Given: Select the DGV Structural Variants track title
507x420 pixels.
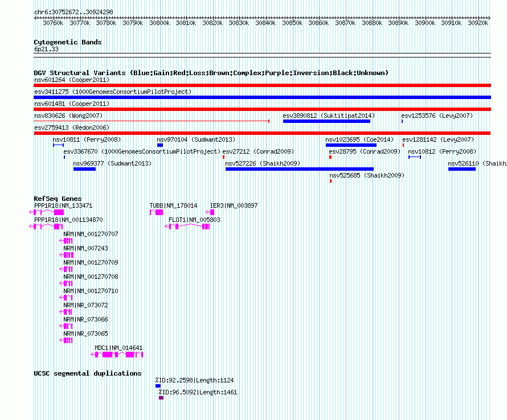Looking at the screenshot, I should 211,73.
